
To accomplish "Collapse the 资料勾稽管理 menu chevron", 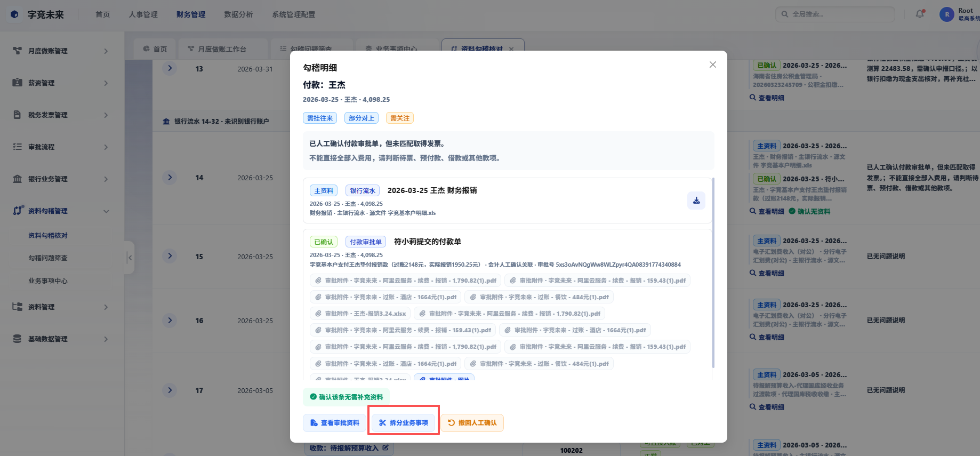I will pos(106,211).
